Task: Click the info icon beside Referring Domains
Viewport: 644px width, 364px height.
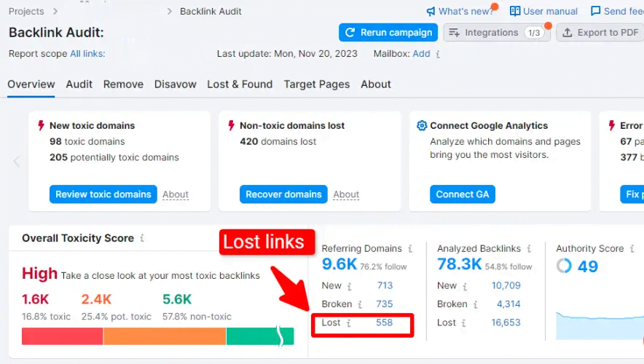Action: (410, 249)
